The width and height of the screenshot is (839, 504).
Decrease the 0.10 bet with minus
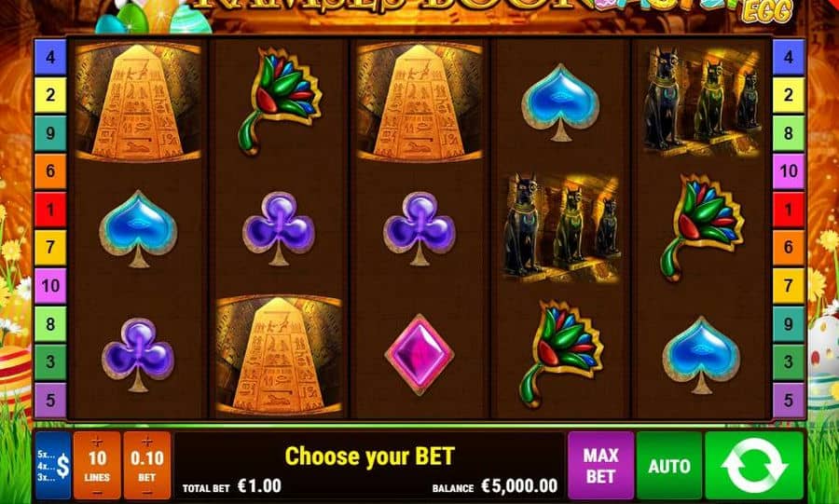(x=147, y=492)
